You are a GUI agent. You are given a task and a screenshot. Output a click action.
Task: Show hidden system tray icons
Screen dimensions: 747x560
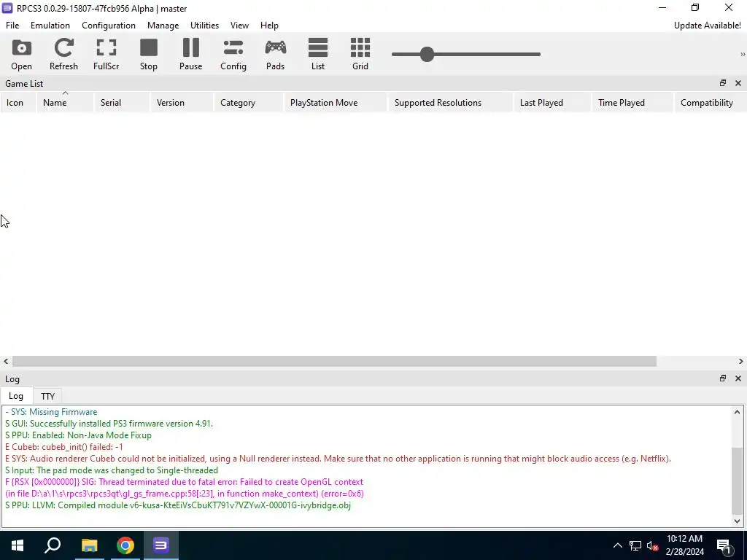click(617, 545)
